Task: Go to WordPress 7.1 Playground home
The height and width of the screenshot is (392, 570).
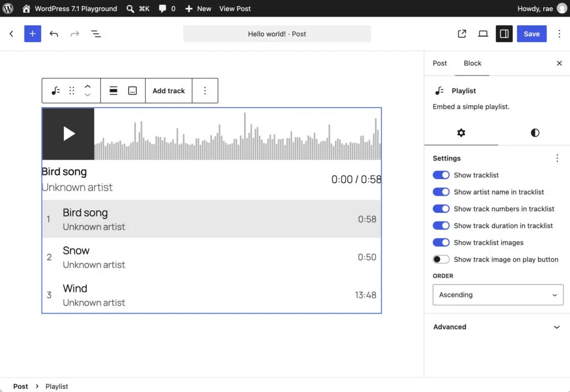Action: coord(70,8)
